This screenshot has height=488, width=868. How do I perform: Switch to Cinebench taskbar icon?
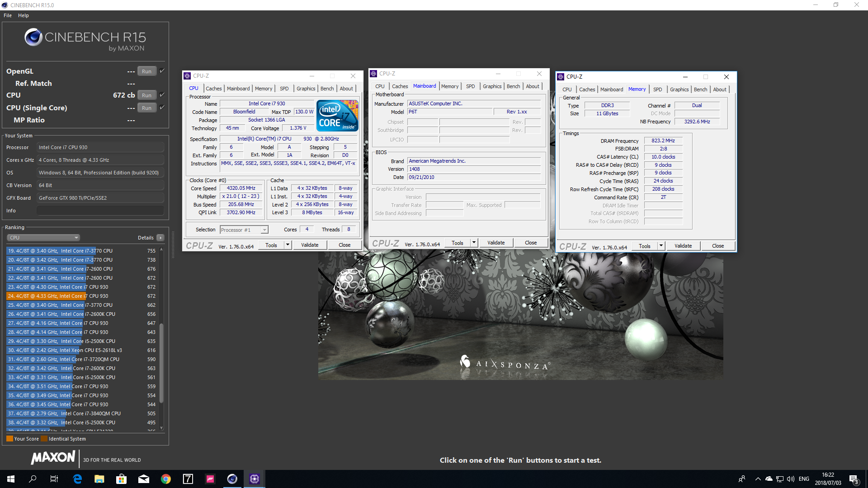click(x=232, y=479)
